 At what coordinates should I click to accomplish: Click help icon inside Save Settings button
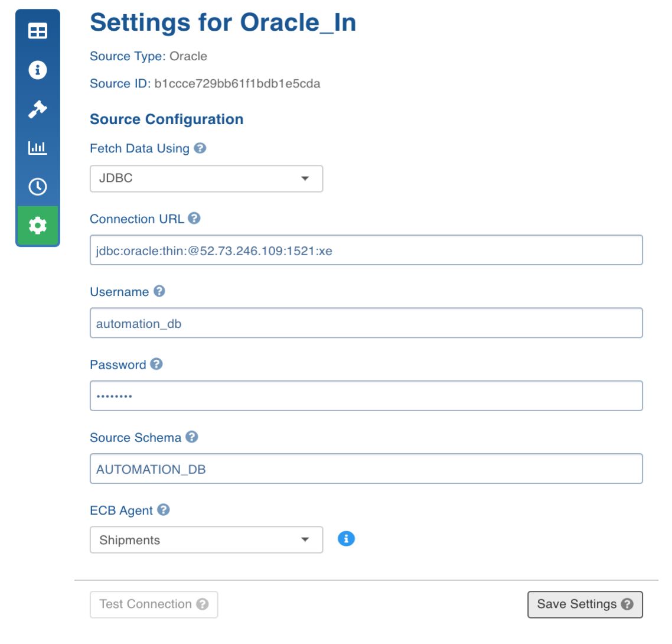pyautogui.click(x=627, y=604)
